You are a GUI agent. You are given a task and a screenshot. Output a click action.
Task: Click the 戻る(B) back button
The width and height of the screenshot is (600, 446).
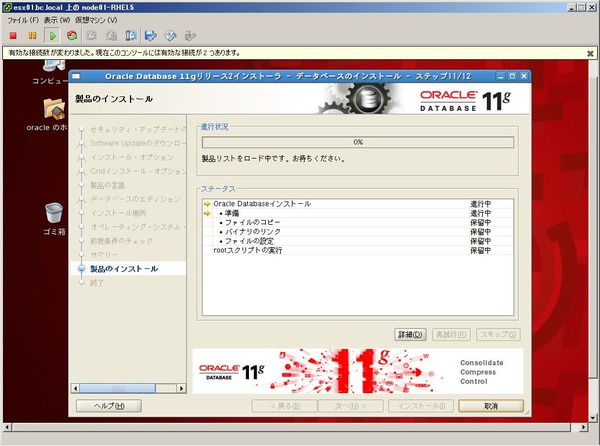pos(284,406)
